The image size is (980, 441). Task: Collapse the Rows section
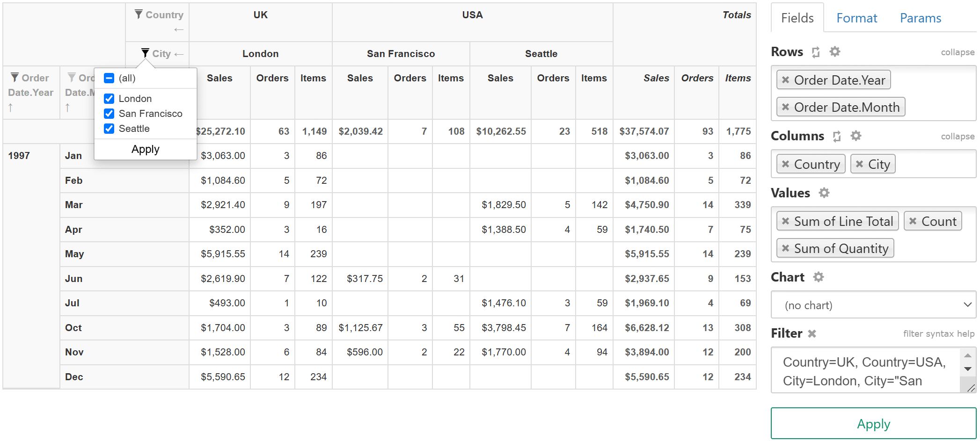[958, 52]
